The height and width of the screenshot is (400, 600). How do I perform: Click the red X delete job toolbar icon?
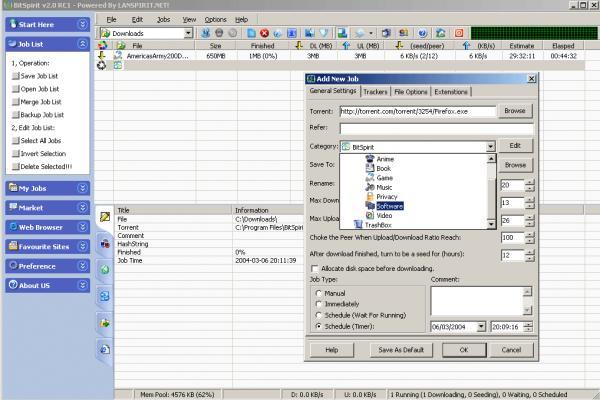[264, 33]
